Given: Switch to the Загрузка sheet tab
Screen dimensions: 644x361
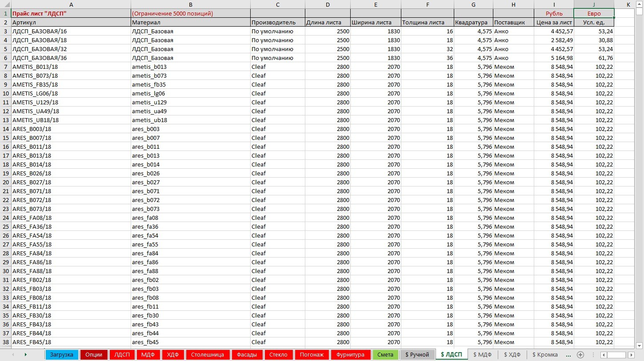Looking at the screenshot, I should click(x=62, y=355).
